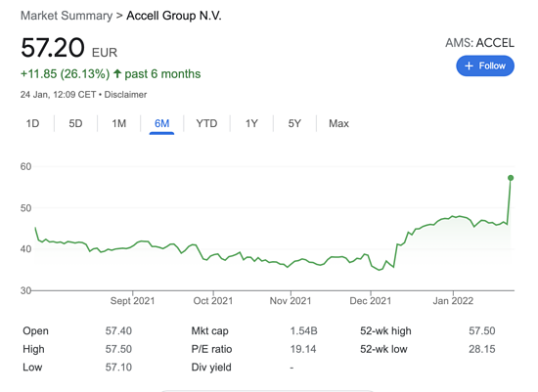Click the green endpoint dot on chart

coord(511,178)
